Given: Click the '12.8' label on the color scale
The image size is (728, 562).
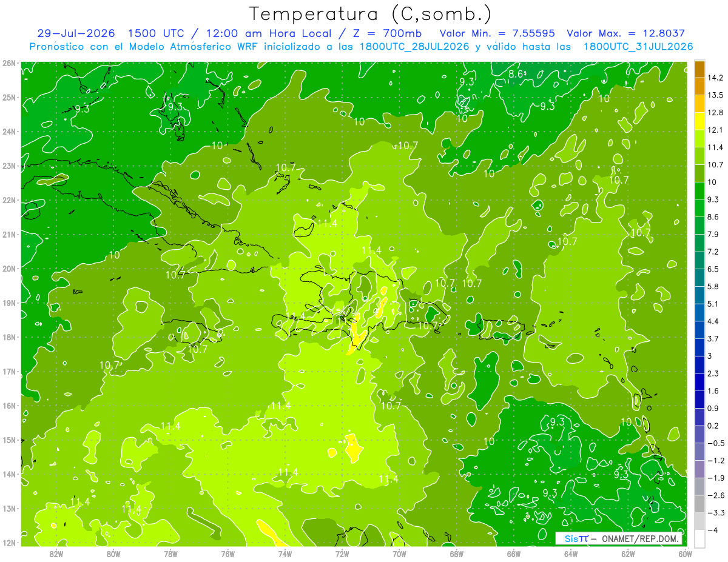Looking at the screenshot, I should (x=715, y=113).
